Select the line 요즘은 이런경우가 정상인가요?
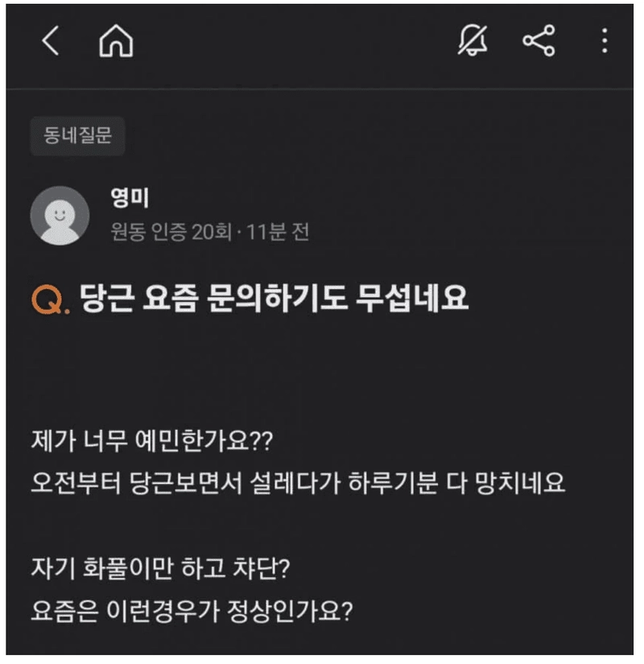644x664 pixels. 192,611
